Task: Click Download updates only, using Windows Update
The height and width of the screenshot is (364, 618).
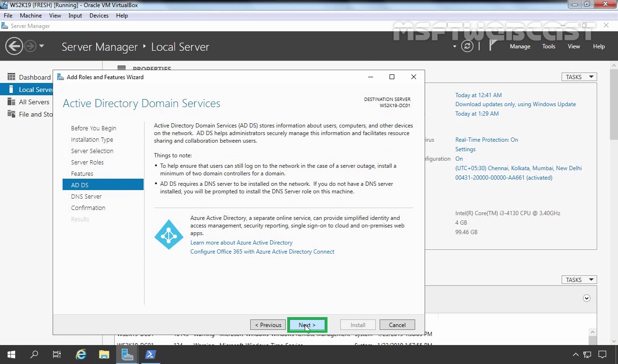Action: 516,104
